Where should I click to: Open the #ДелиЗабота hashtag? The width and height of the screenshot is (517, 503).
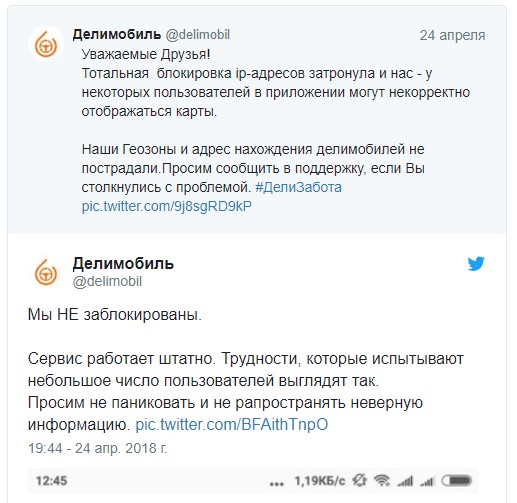coord(298,187)
